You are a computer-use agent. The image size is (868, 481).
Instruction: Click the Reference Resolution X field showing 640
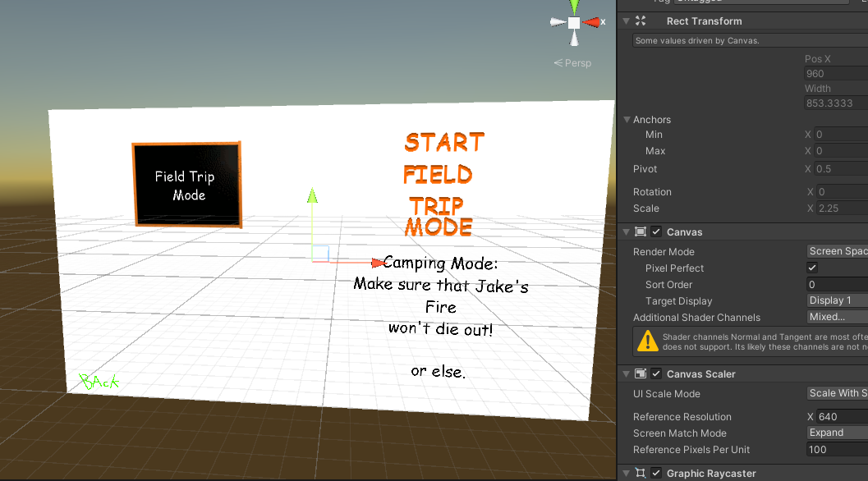point(843,417)
